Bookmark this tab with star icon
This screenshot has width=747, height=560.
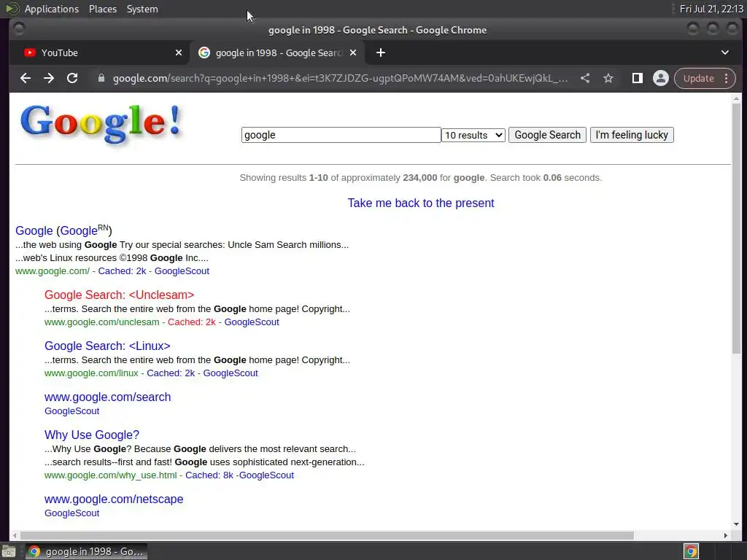(608, 78)
